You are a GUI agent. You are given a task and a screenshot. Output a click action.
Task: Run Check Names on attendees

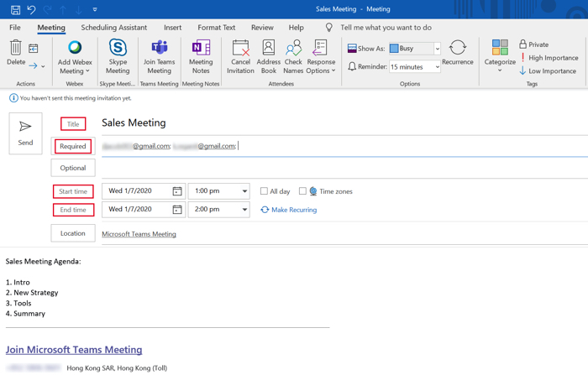point(293,57)
